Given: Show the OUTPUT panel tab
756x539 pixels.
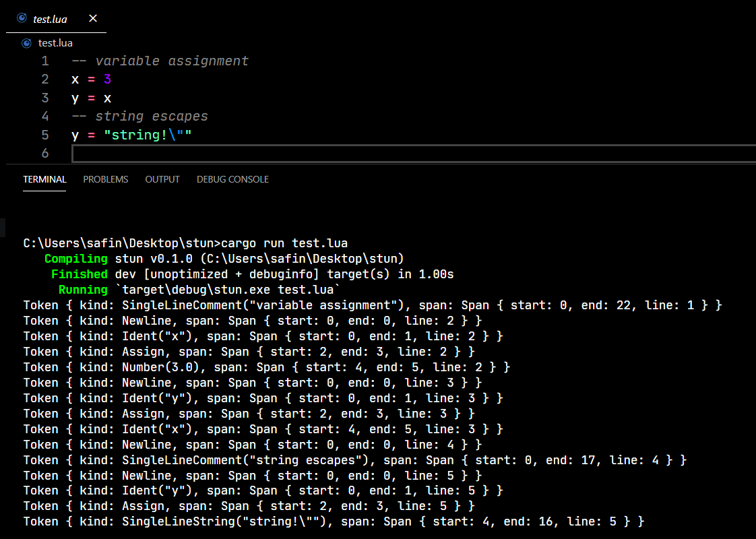Looking at the screenshot, I should [x=162, y=179].
